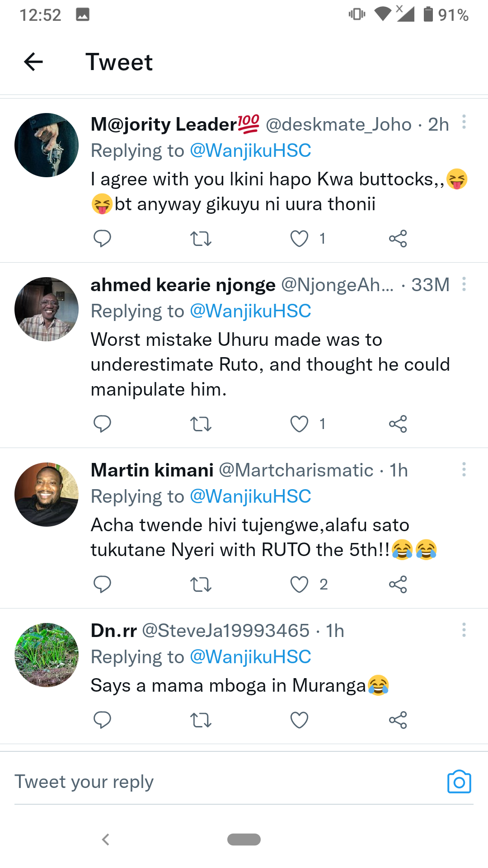Image resolution: width=488 pixels, height=868 pixels.
Task: Open @WanjikuHSC link in Dn.rr's reply
Action: pos(250,657)
